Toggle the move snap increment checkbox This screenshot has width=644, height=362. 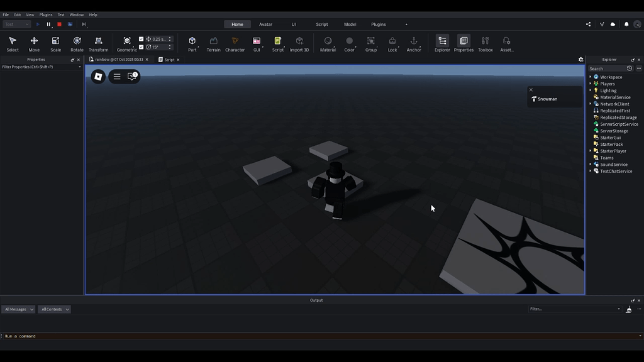[142, 39]
